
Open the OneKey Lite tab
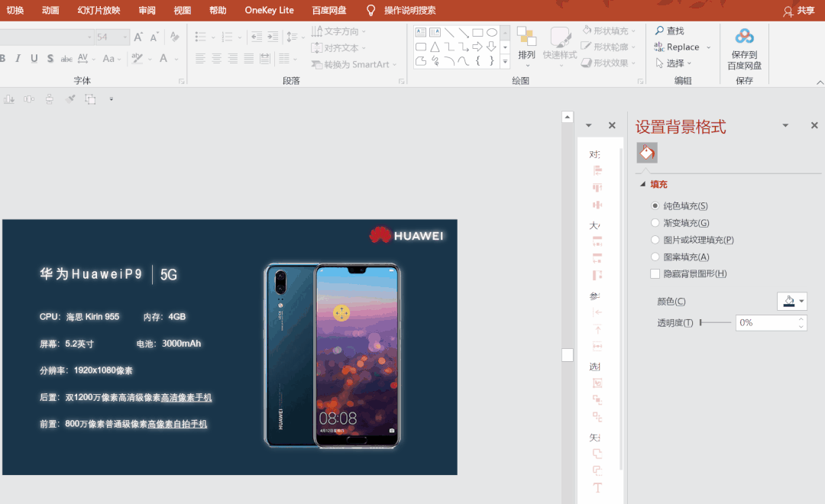[x=270, y=11]
